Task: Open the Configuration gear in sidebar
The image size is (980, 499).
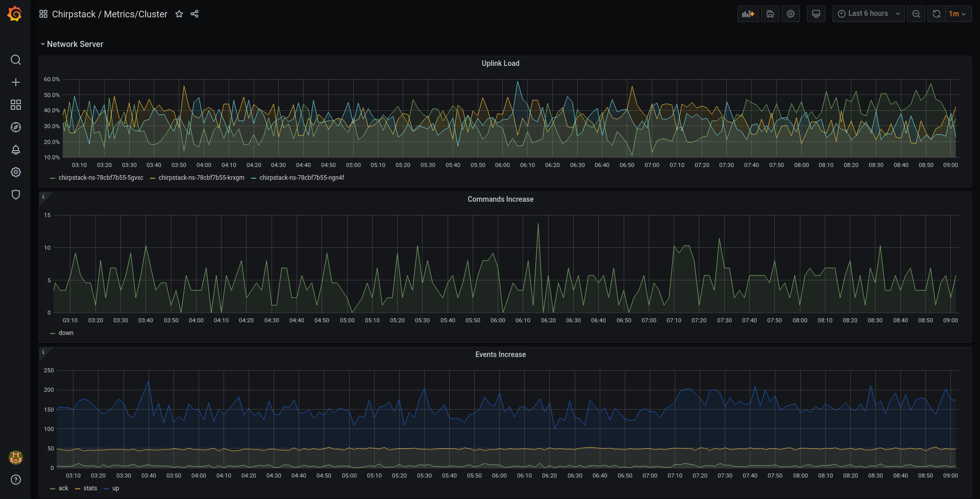Action: (16, 172)
